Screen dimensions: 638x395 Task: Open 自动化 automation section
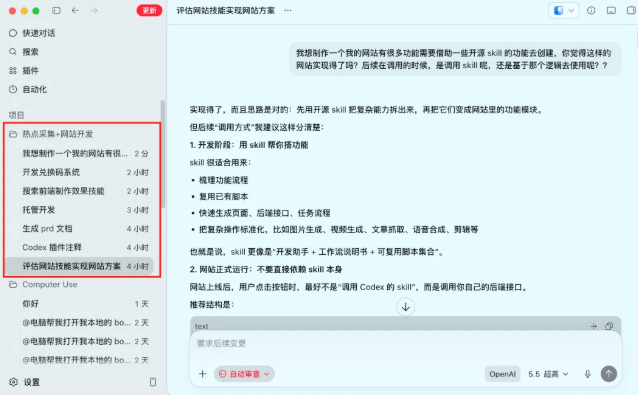click(35, 89)
